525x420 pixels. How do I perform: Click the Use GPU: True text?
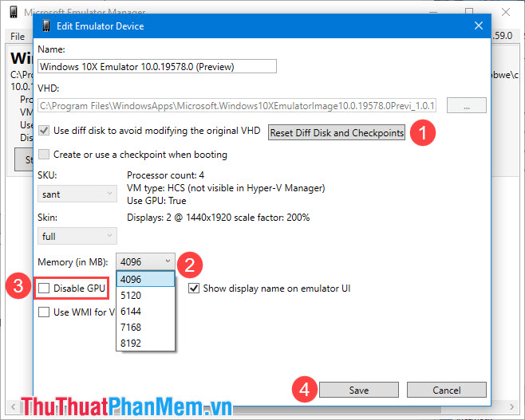point(156,201)
